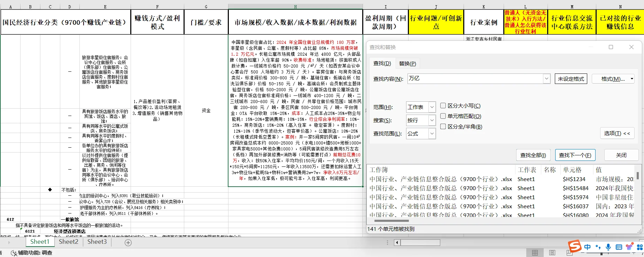Open 查找内容 search history dropdown

click(x=546, y=79)
